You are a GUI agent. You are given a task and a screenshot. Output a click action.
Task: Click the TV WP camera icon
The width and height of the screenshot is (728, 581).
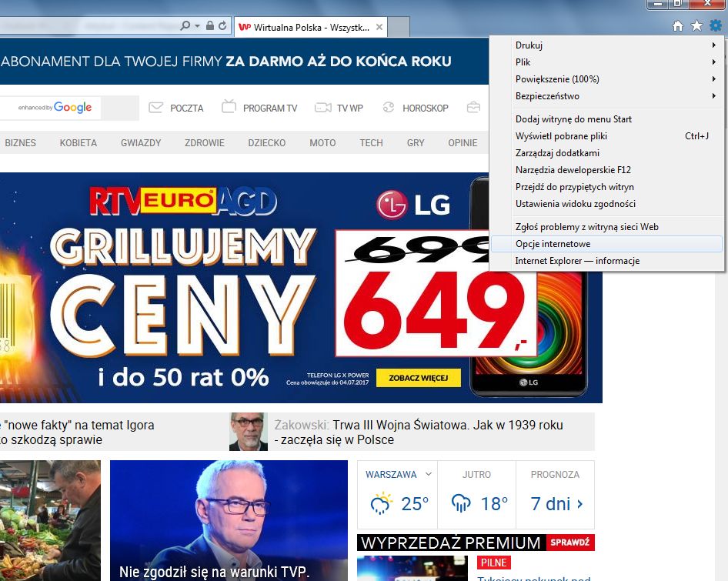click(x=322, y=108)
